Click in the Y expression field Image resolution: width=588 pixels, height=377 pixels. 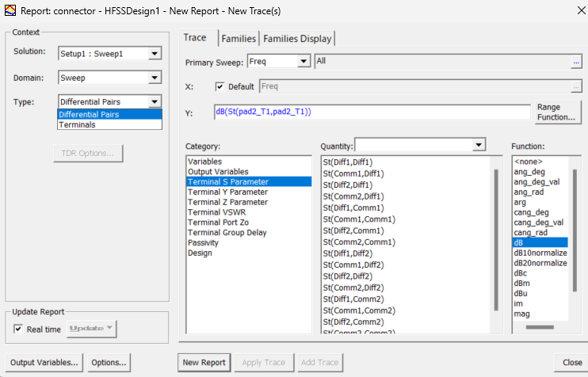point(372,112)
